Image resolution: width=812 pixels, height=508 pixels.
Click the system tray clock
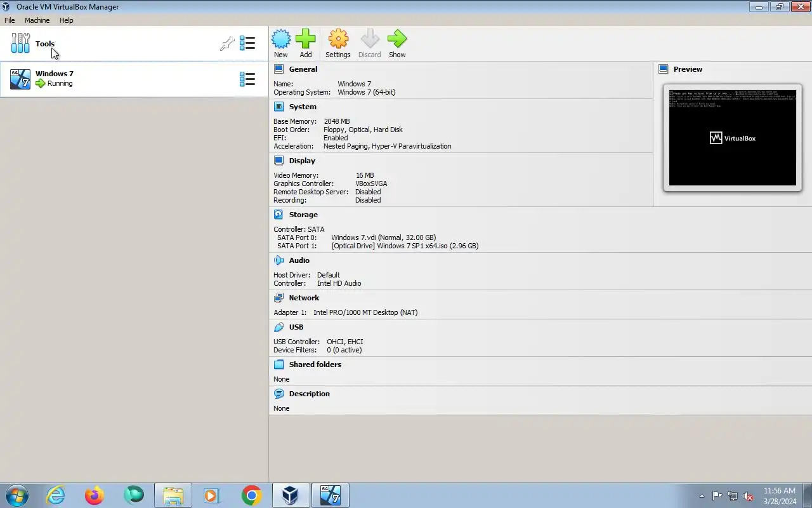point(780,496)
